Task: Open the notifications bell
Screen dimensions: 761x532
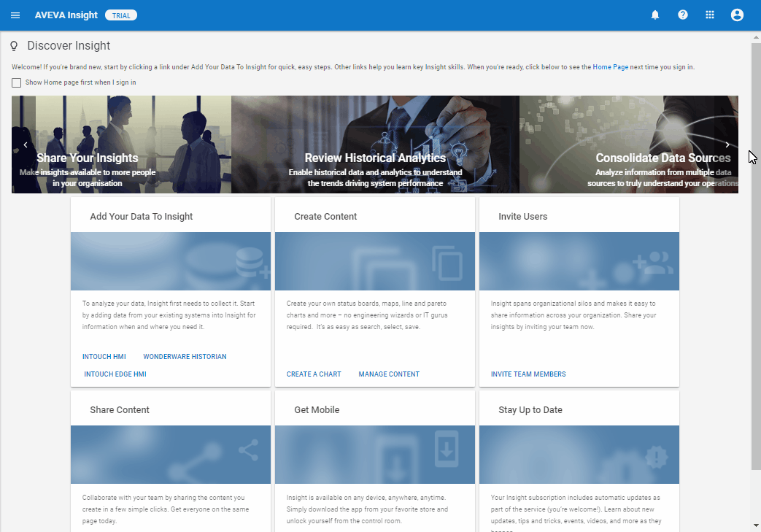Action: [x=655, y=15]
